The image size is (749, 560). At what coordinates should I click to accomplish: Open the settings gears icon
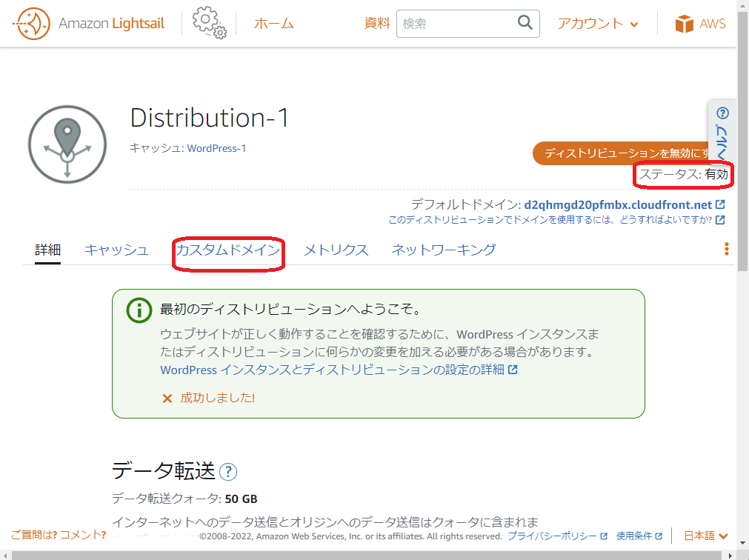coord(209,22)
